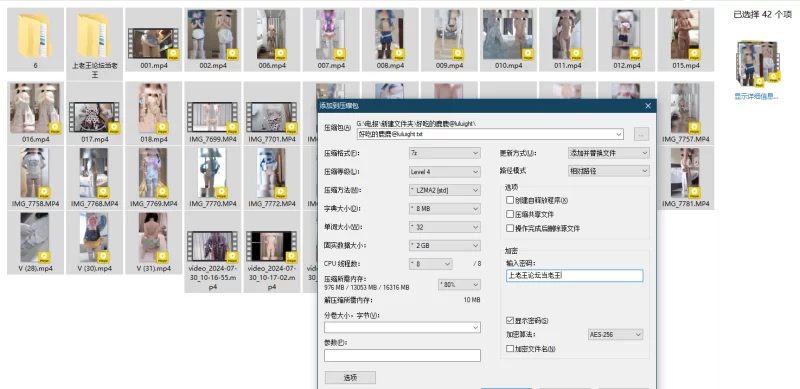This screenshot has width=800, height=389.
Task: Open the memory usage 80% dropdown
Action: tap(459, 284)
